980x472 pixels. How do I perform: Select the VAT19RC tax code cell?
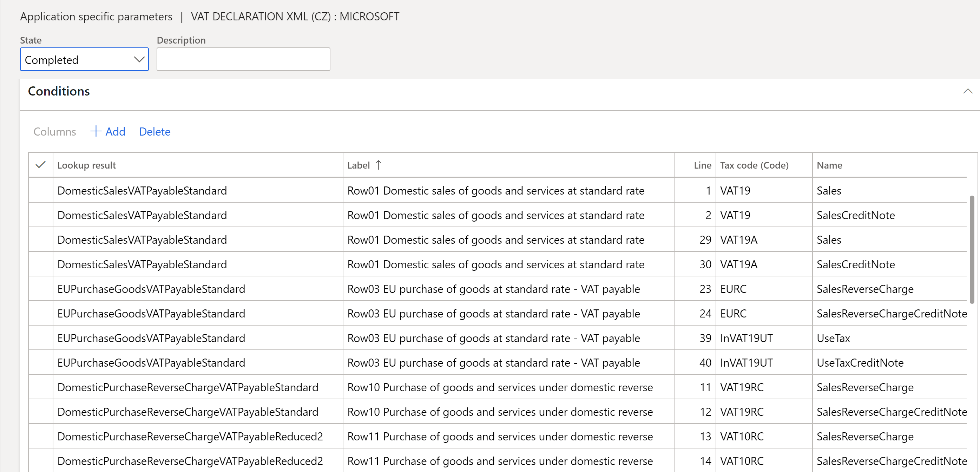click(x=742, y=387)
